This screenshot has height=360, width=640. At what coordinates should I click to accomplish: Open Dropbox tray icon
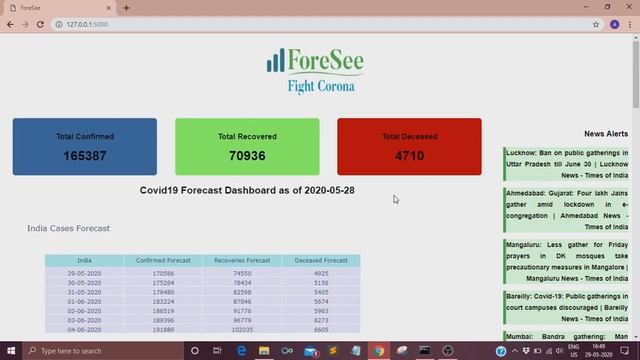pyautogui.click(x=526, y=351)
